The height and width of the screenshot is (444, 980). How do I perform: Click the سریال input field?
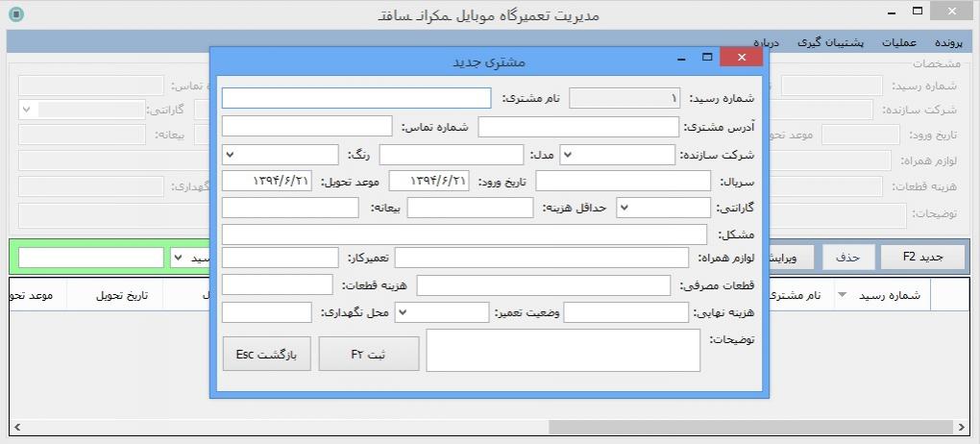click(x=624, y=182)
